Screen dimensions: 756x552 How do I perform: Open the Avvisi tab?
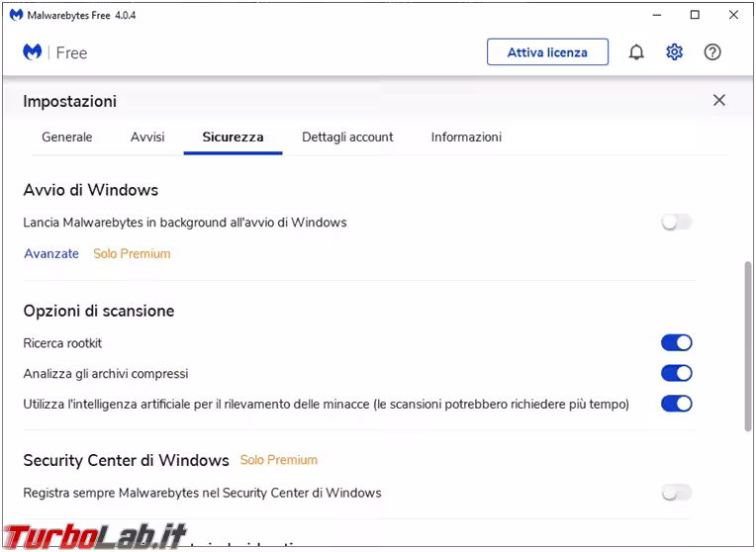[x=147, y=138]
